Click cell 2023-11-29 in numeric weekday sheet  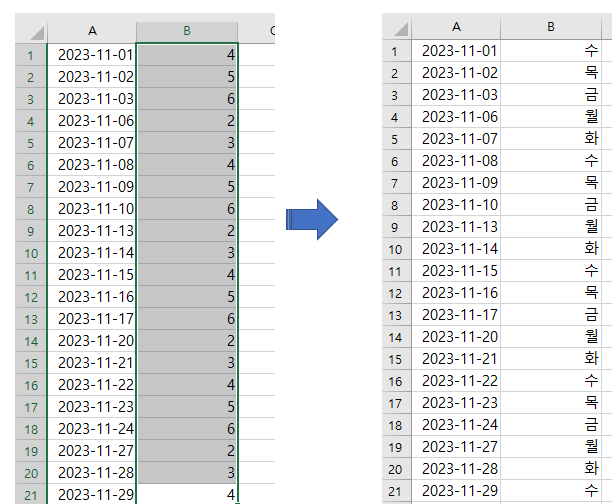(92, 494)
